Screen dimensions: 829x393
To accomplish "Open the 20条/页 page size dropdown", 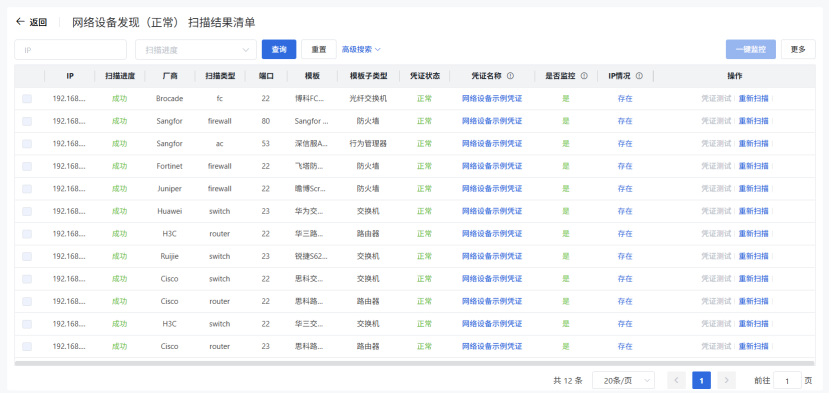I will [623, 380].
